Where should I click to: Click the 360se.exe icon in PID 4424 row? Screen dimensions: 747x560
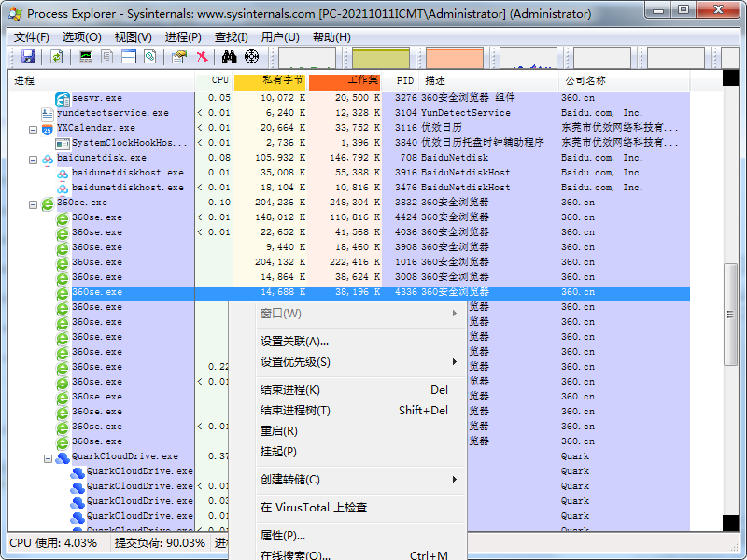[63, 218]
